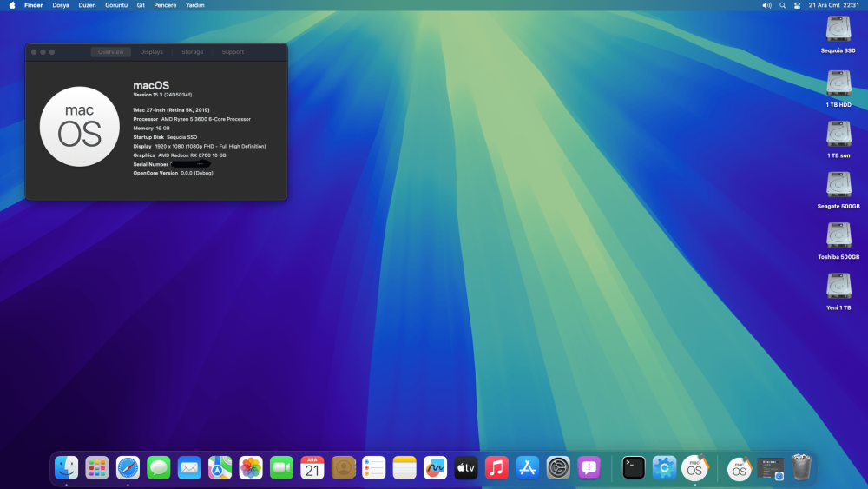Open the Apple menu
Image resolution: width=868 pixels, height=489 pixels.
click(12, 5)
